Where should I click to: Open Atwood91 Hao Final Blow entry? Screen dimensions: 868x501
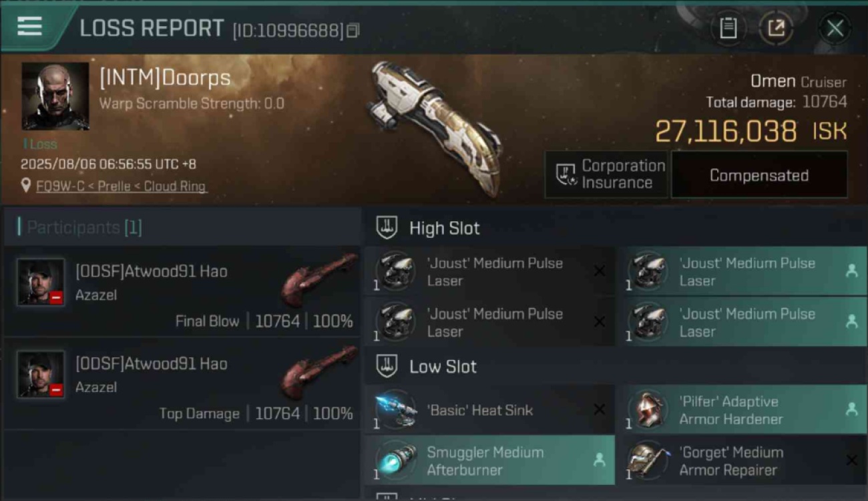click(182, 291)
